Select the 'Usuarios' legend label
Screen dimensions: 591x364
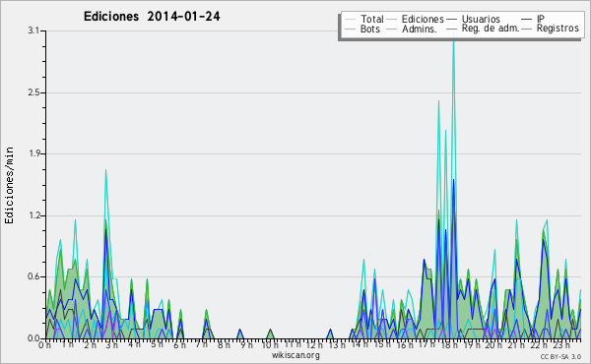(481, 19)
